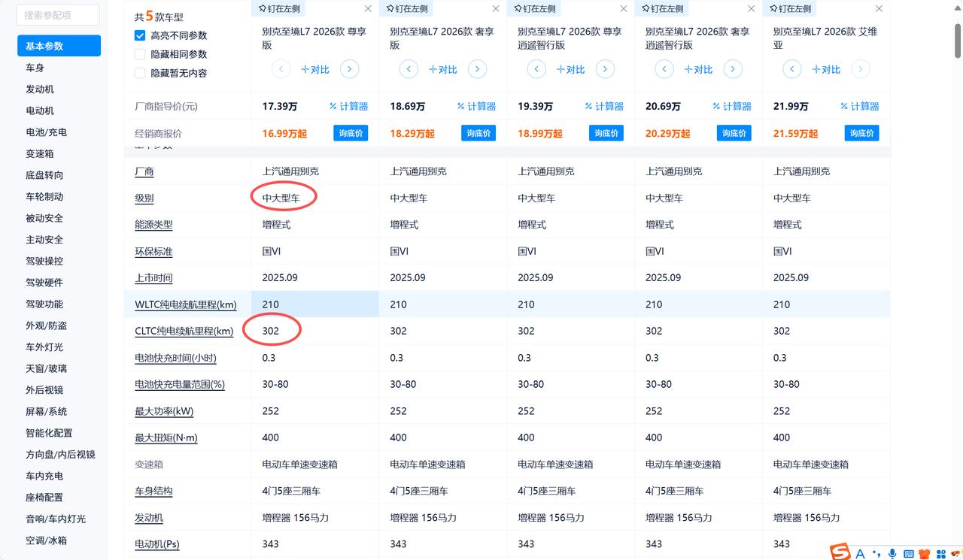Open 计算器 for the 21.99万 model
The height and width of the screenshot is (560, 963).
tap(861, 106)
